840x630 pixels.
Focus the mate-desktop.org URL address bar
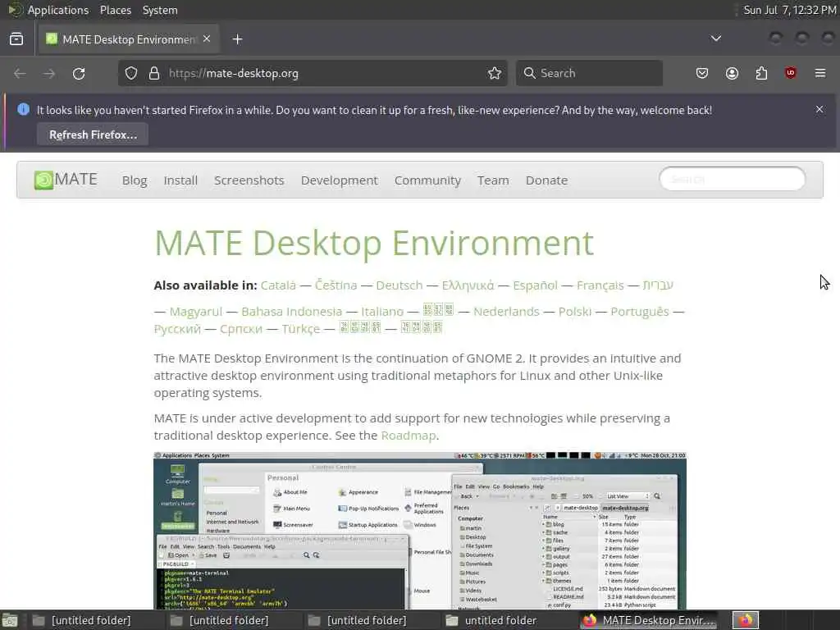313,73
